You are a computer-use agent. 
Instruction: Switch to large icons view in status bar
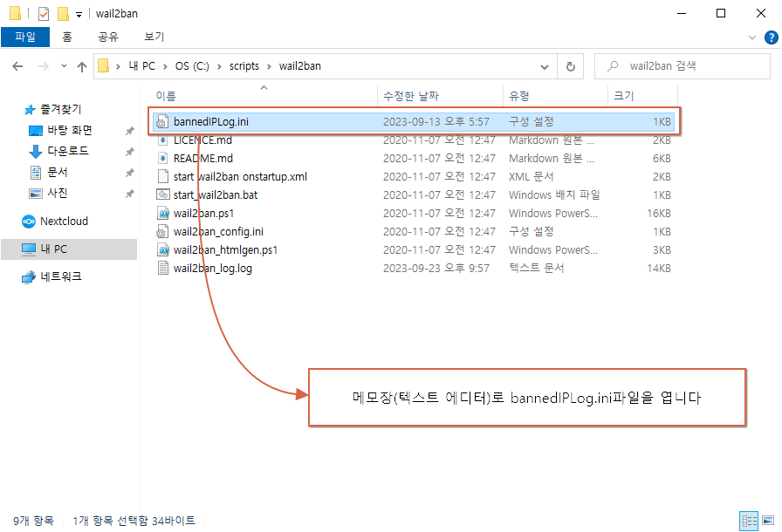(x=768, y=521)
